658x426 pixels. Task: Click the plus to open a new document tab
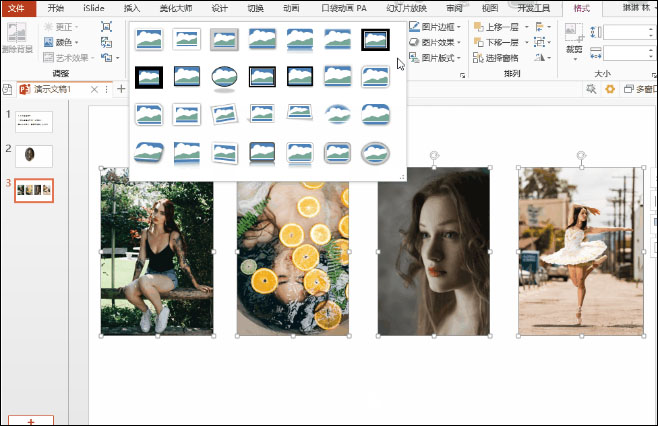click(x=121, y=89)
